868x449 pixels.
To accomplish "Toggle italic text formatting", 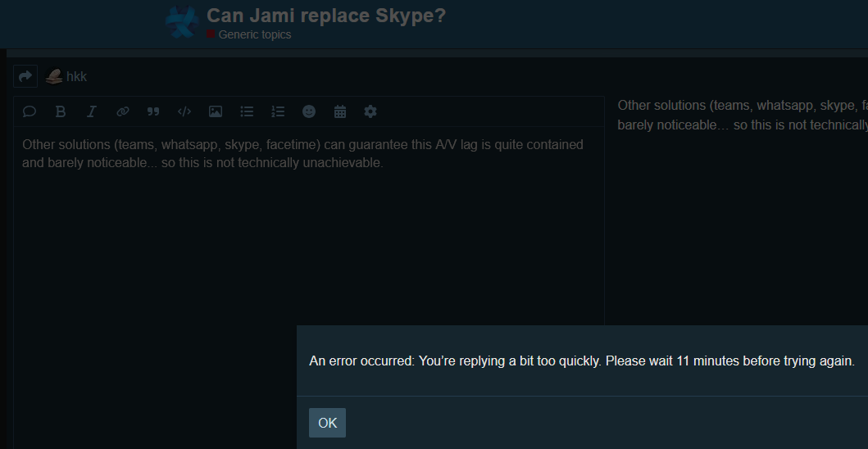I will [92, 111].
